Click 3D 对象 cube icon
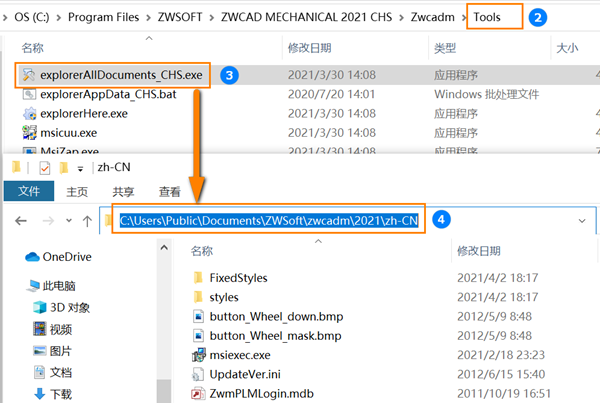600x403 pixels. [x=40, y=307]
